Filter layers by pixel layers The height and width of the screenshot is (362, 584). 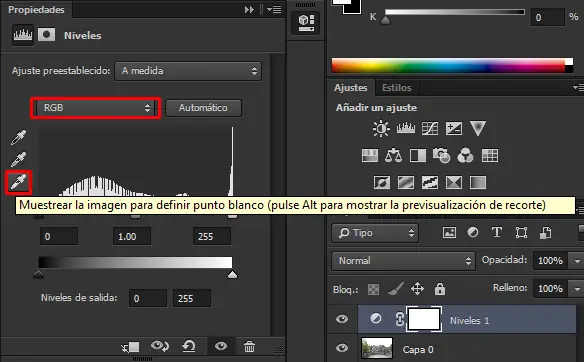(449, 233)
